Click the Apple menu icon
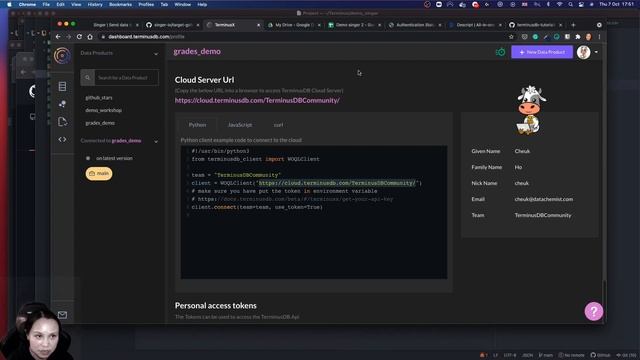The image size is (640, 360). 9,4
